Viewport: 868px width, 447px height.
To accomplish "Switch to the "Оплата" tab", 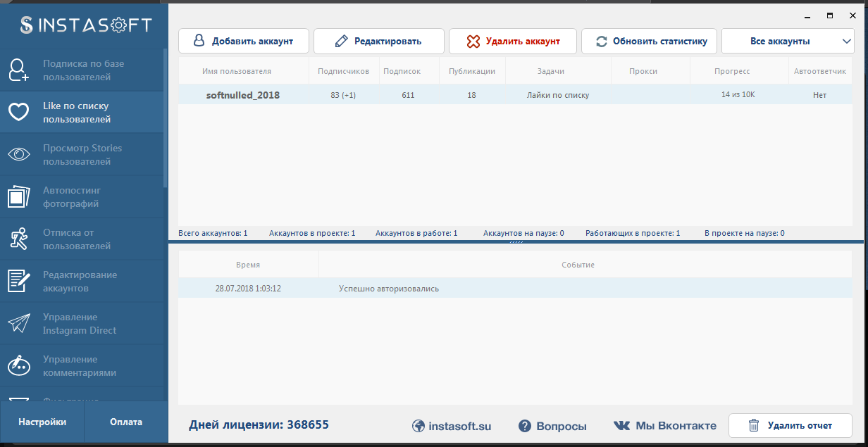I will pyautogui.click(x=125, y=422).
